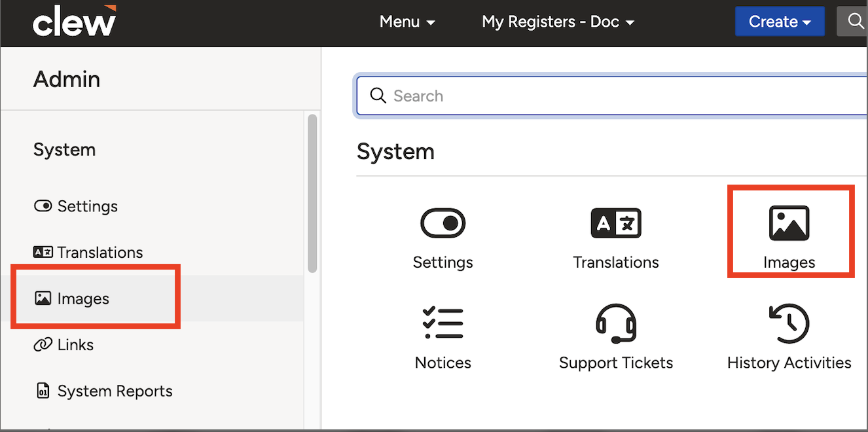Click the Support Tickets label
This screenshot has width=868, height=432.
pos(616,363)
